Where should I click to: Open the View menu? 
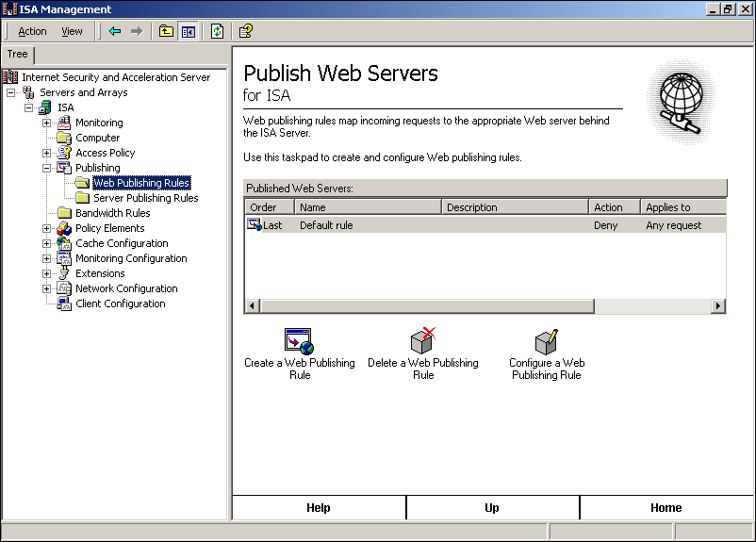[x=72, y=31]
